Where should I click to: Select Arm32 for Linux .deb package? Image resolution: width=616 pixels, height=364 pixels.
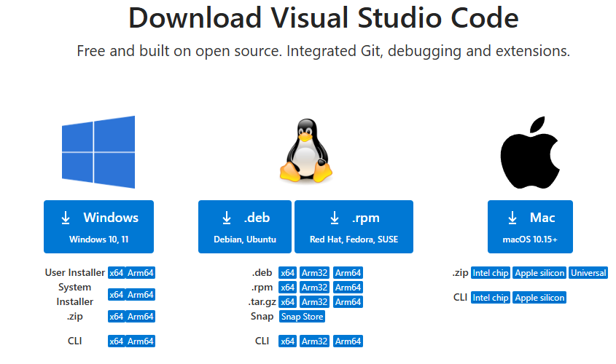pos(314,273)
